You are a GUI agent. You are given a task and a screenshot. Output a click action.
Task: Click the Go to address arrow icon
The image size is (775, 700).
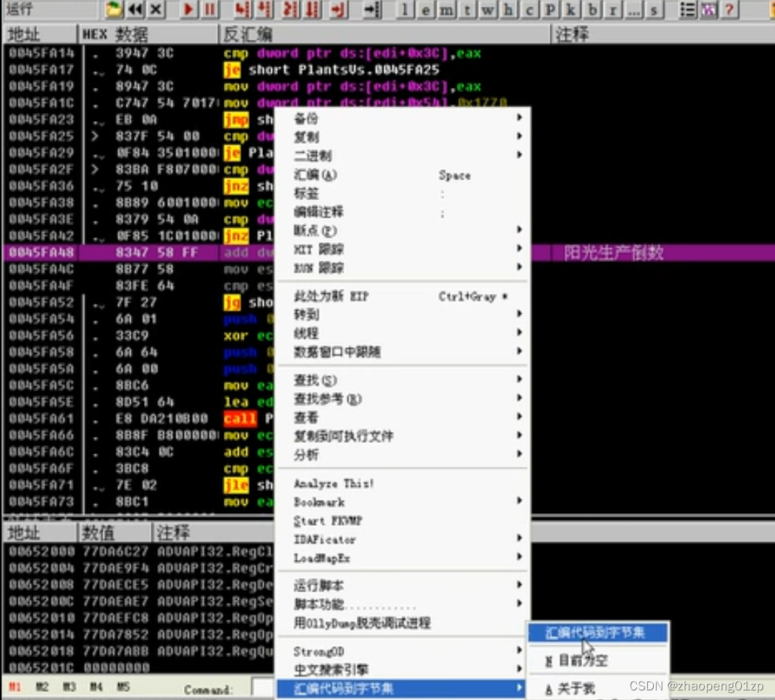pos(372,10)
